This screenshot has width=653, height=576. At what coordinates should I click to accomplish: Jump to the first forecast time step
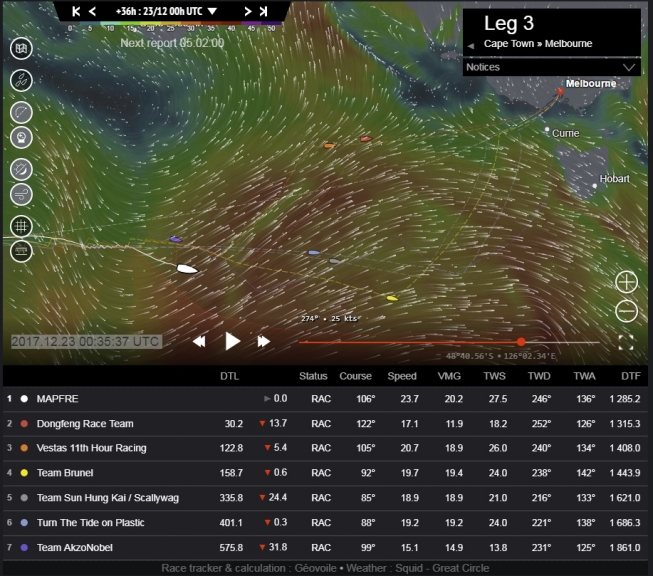click(76, 11)
